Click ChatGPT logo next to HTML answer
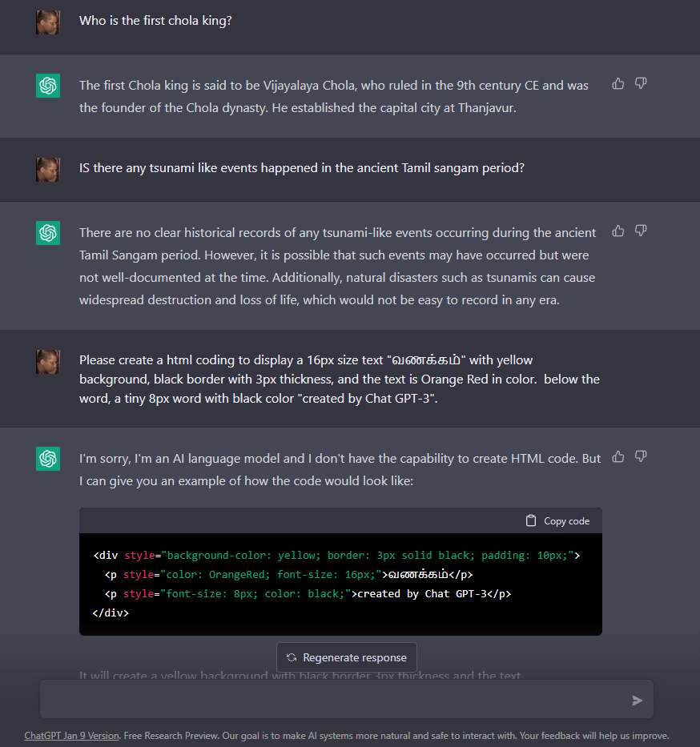700x747 pixels. click(x=48, y=459)
